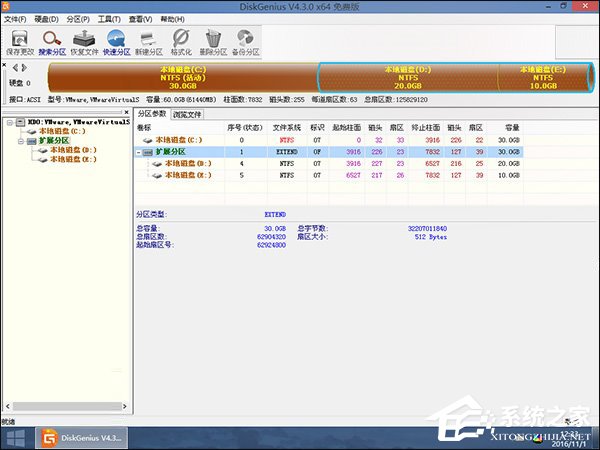Collapse the HD0 VMware disk tree node
Screen dimensions: 600x450
click(9, 122)
